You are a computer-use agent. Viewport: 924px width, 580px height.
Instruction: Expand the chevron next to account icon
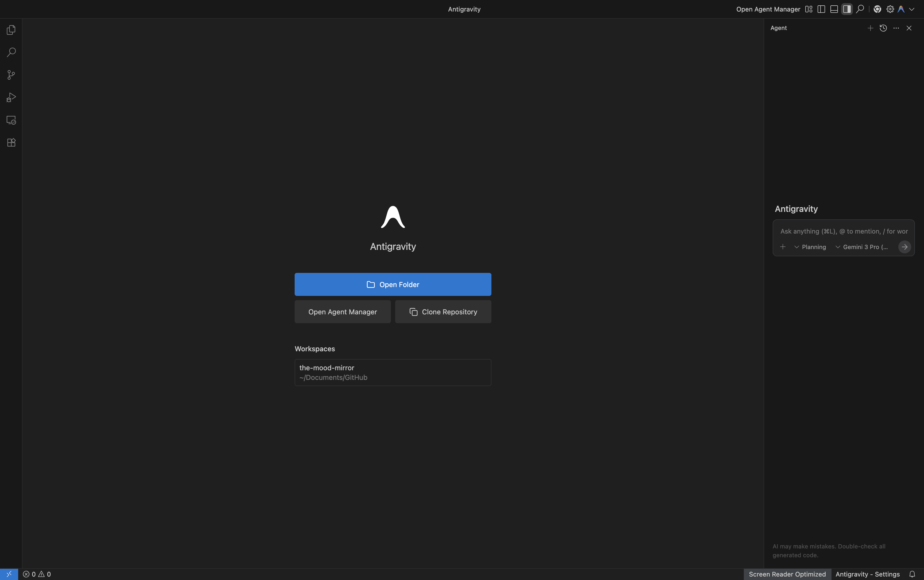(912, 9)
